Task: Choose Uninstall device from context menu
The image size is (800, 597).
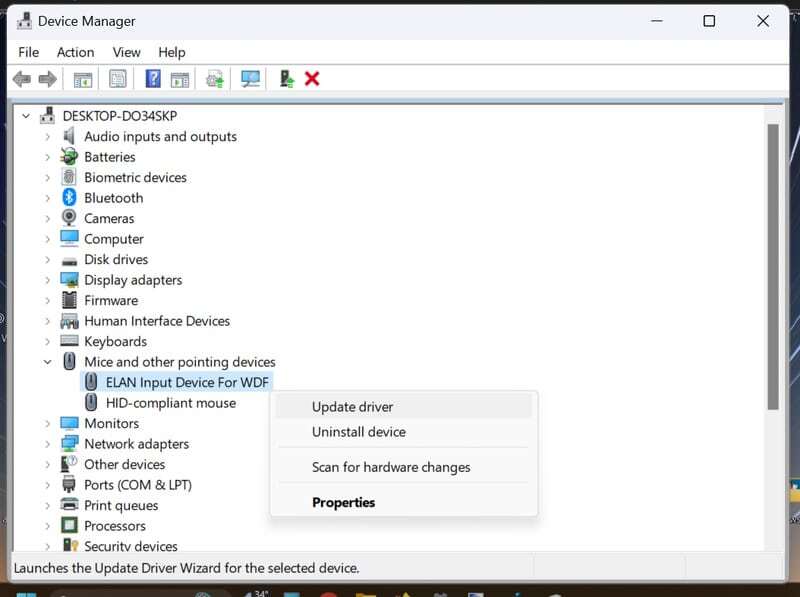Action: coord(404,432)
